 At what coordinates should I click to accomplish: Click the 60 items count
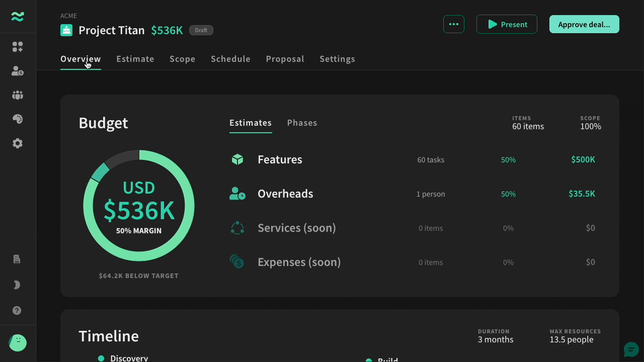click(528, 126)
